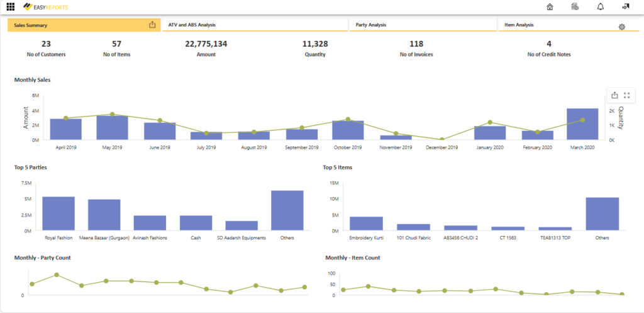
Task: Expand Monthly Sales chart to fullscreen
Action: (626, 95)
